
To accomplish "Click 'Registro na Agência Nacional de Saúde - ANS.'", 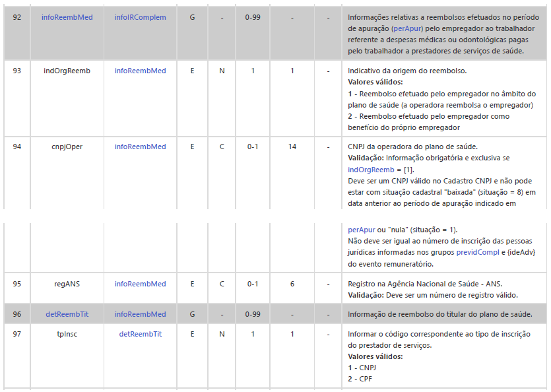I will coord(425,284).
